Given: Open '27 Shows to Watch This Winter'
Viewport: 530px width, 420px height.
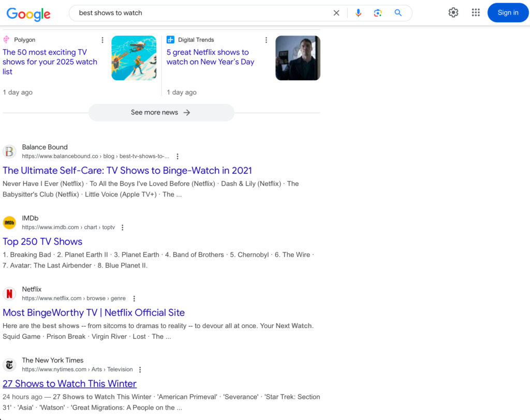Looking at the screenshot, I should 70,384.
